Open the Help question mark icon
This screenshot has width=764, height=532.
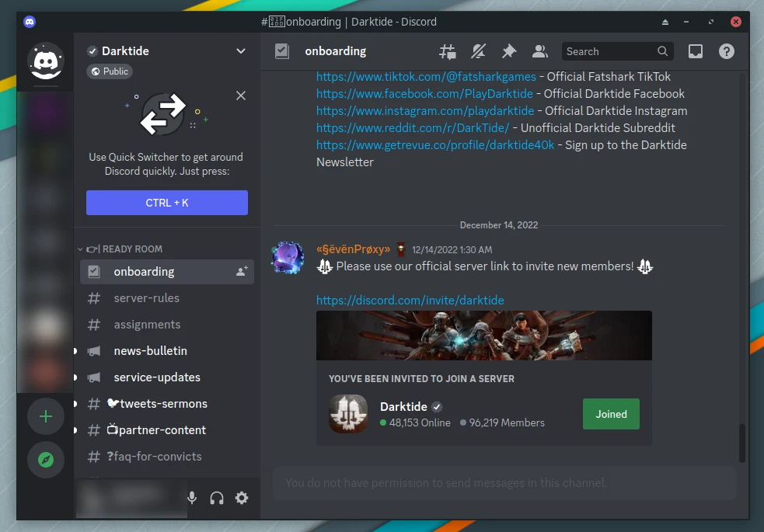(x=726, y=51)
